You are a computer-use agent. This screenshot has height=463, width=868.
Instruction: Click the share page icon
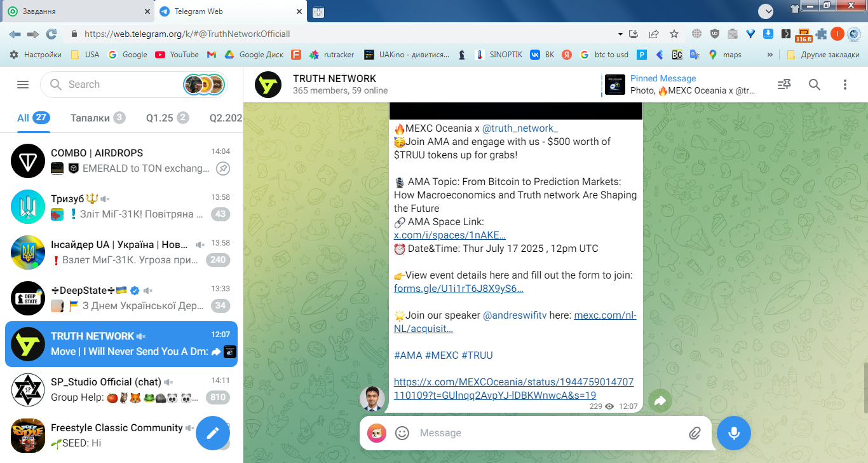click(x=653, y=34)
